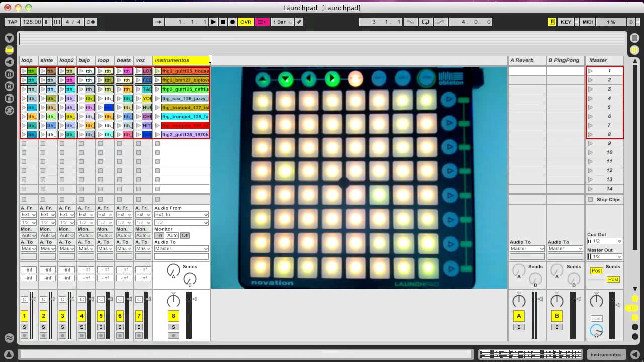Select the voz track header
Viewport: 644px width, 362px height.
click(x=143, y=60)
